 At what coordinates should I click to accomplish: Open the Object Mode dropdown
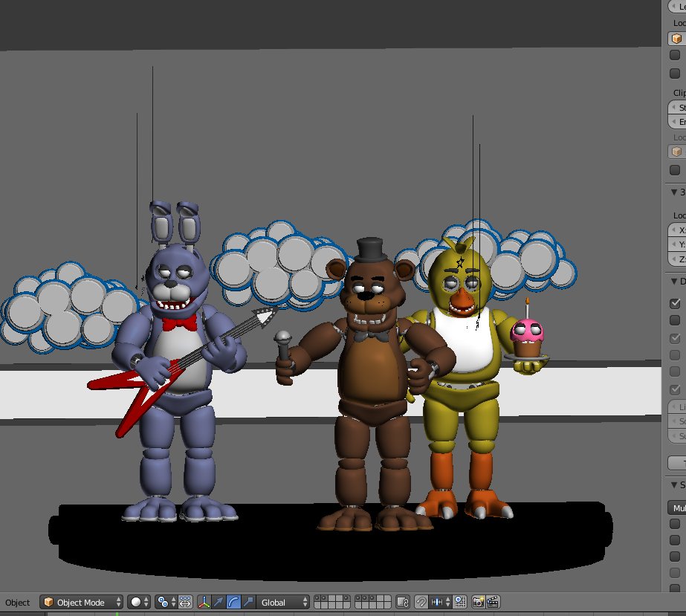[x=81, y=603]
